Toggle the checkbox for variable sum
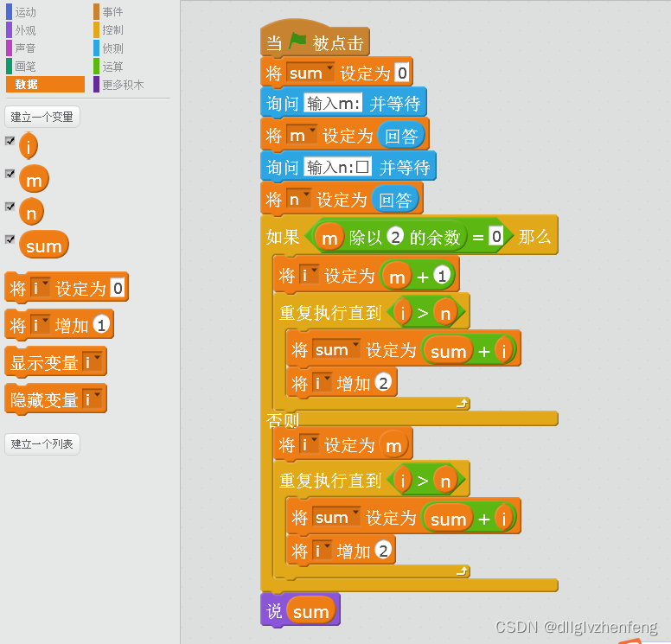The image size is (671, 644). click(x=10, y=239)
